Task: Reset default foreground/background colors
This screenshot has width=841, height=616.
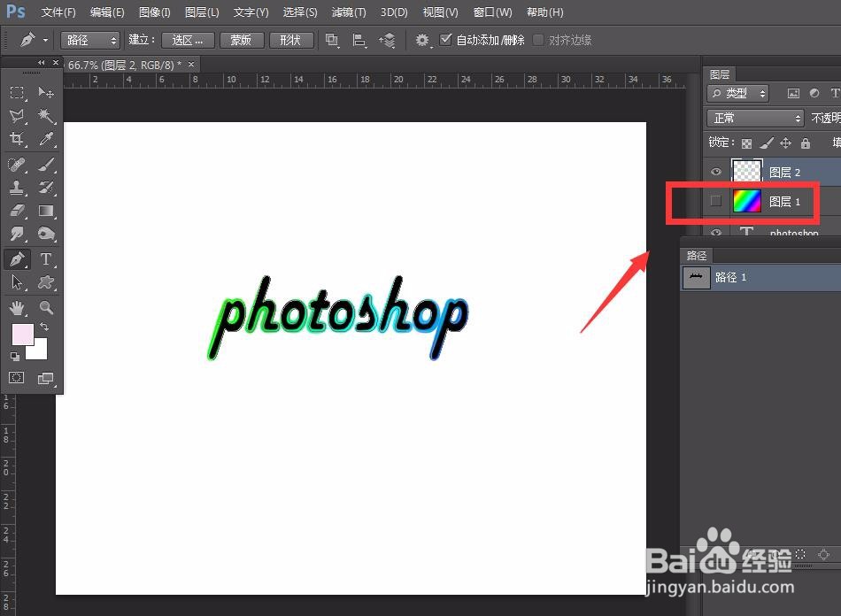Action: (14, 357)
